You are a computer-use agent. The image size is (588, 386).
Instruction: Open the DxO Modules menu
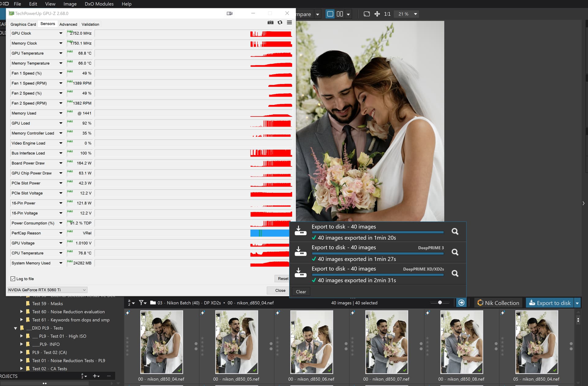click(x=99, y=4)
